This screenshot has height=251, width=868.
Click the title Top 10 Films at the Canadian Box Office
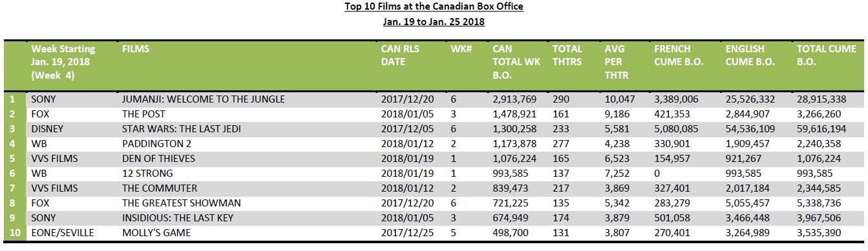point(434,6)
